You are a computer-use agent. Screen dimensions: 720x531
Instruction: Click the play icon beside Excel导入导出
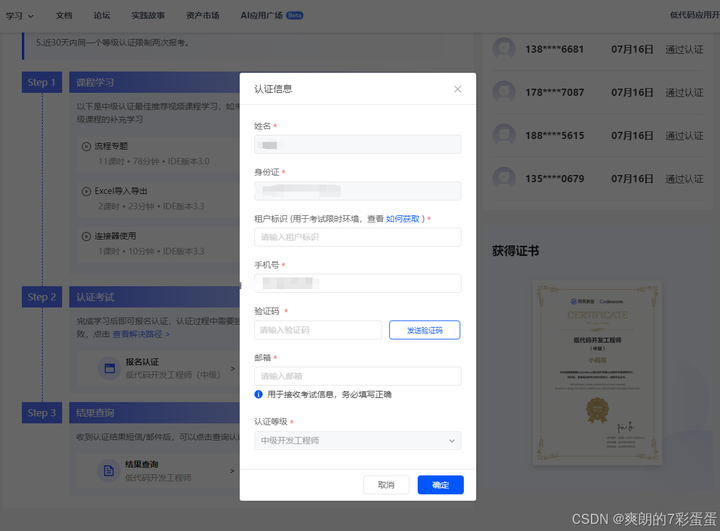[x=86, y=192]
